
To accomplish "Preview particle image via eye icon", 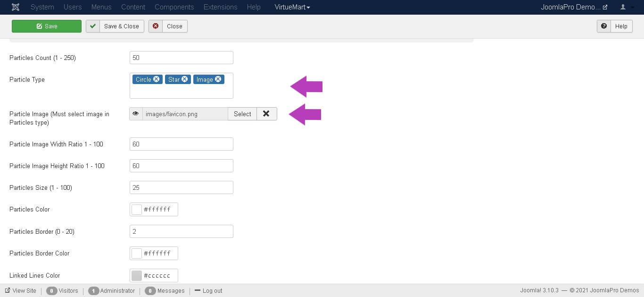I will [136, 114].
